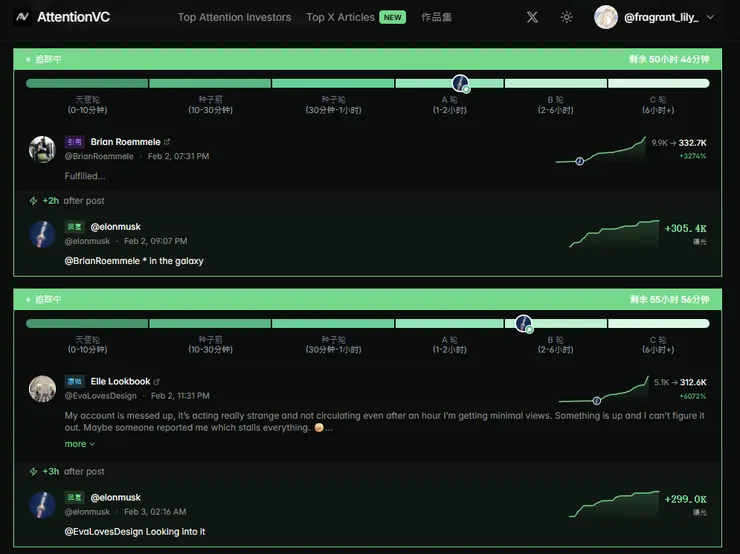Go to Top Attention Investors

point(235,17)
